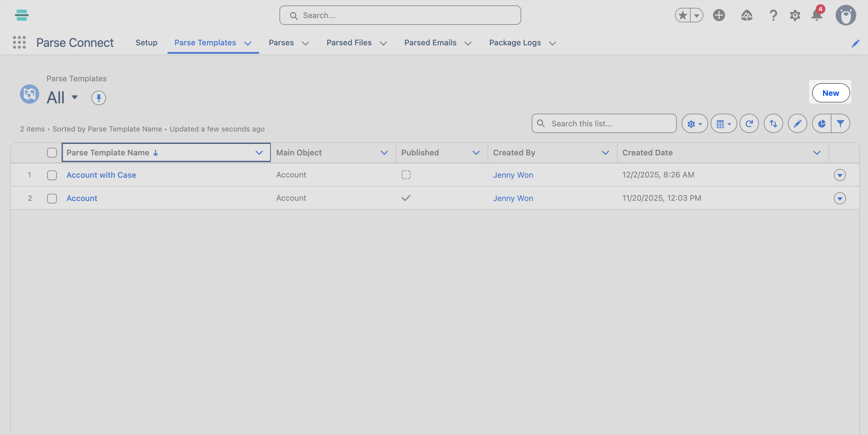Show row actions for Account with Case
Viewport: 868px width, 435px height.
(840, 175)
